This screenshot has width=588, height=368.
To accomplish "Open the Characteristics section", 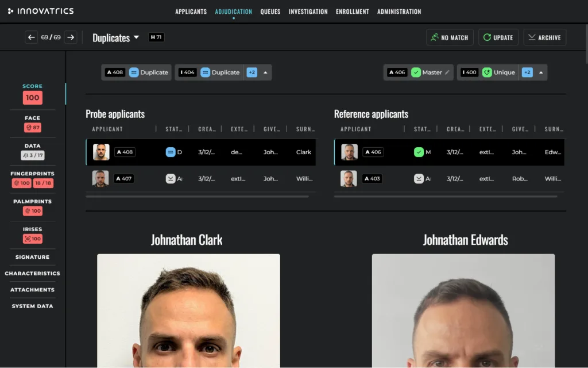I will click(33, 273).
